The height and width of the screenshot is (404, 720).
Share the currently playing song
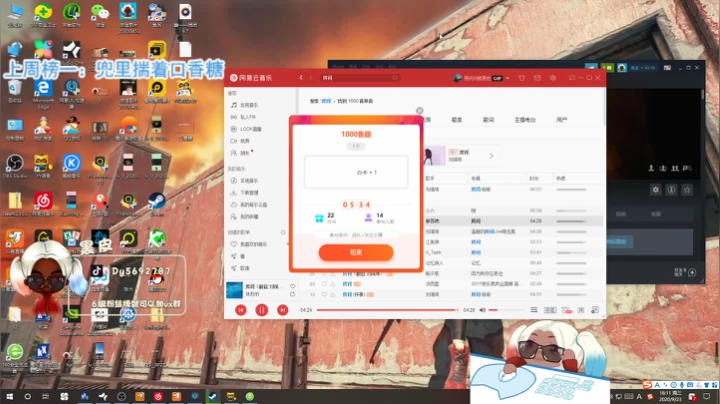click(292, 294)
